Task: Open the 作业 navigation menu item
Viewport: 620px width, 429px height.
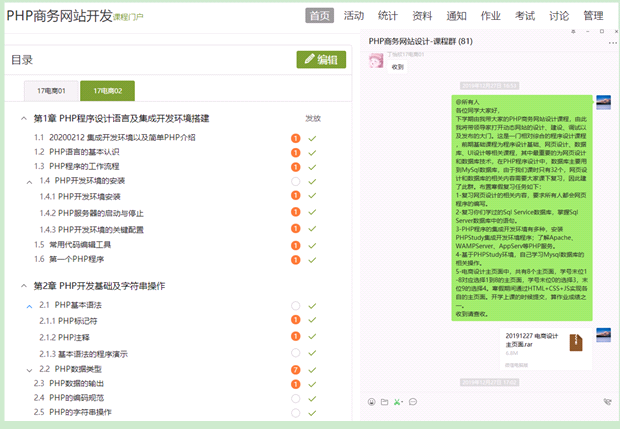Action: pos(490,16)
